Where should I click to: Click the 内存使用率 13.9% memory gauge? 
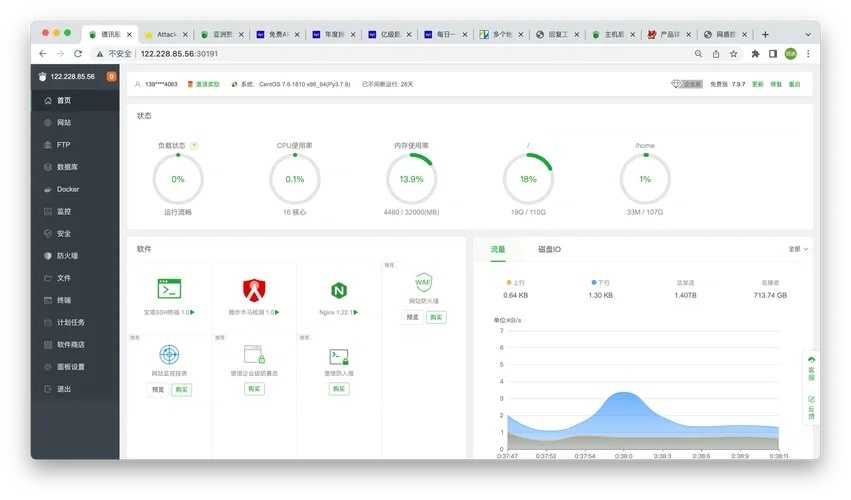(411, 179)
